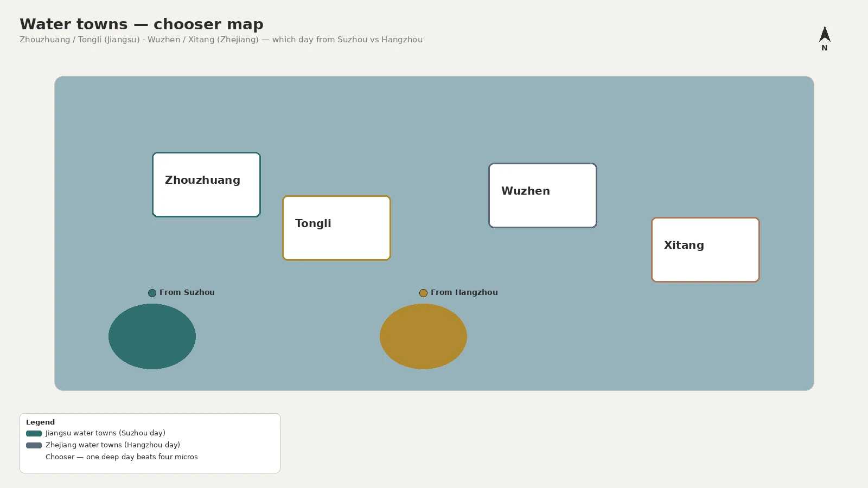Click the Water towns chooser map title

tap(142, 24)
